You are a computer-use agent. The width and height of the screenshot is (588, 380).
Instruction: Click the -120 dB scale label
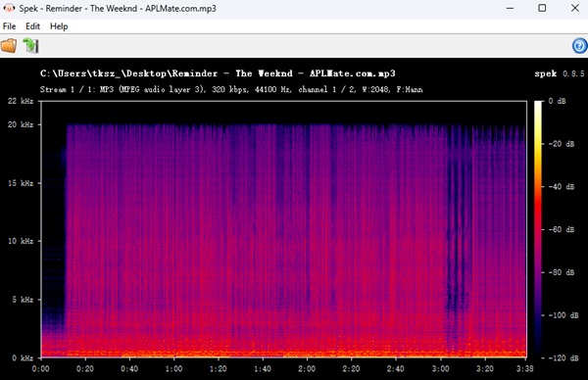(x=563, y=358)
